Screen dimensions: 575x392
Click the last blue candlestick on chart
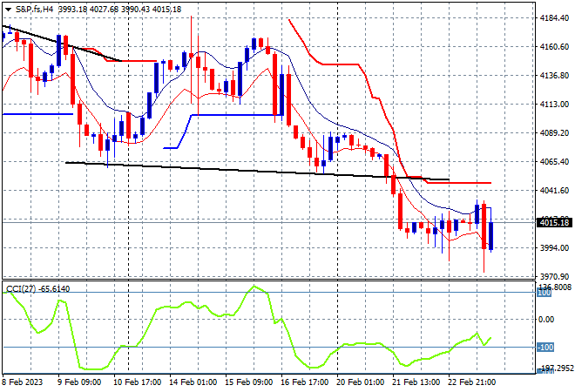tap(490, 236)
